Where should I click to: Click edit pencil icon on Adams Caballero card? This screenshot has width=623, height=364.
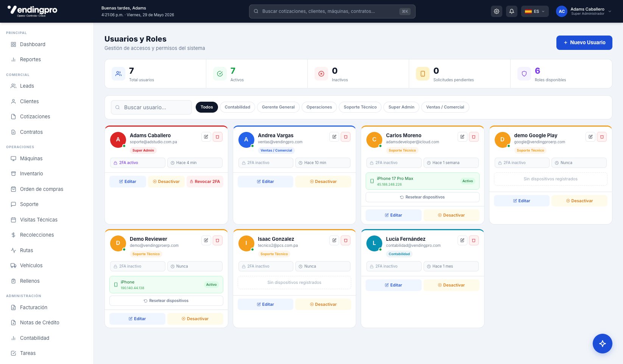click(x=206, y=137)
